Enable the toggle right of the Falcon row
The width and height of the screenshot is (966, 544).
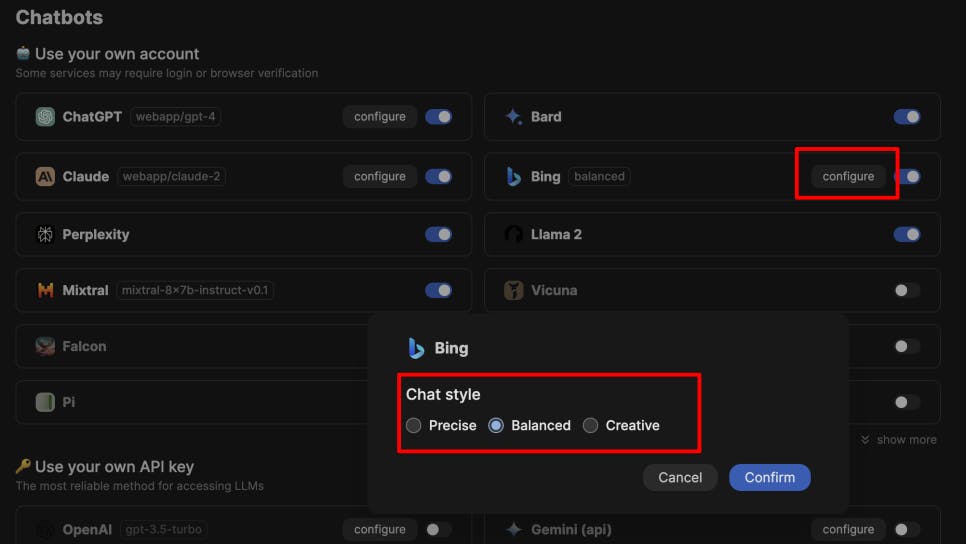click(907, 346)
